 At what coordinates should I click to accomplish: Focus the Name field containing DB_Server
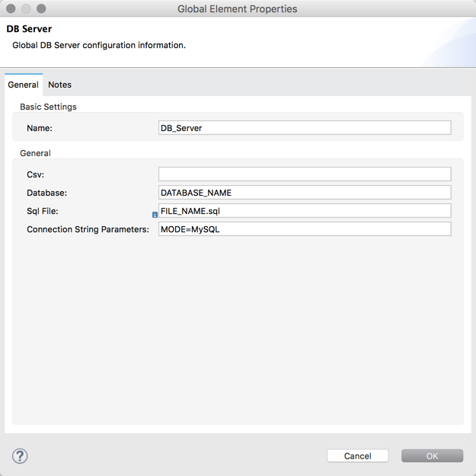click(x=305, y=128)
